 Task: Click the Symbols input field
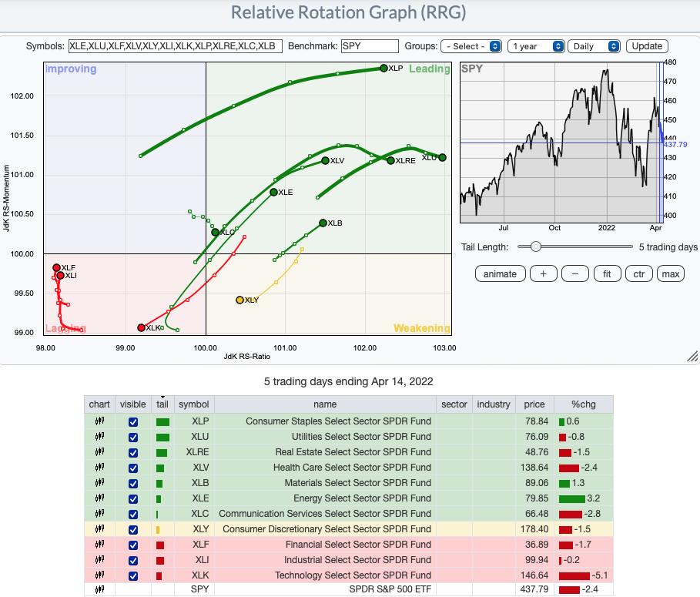click(x=175, y=46)
